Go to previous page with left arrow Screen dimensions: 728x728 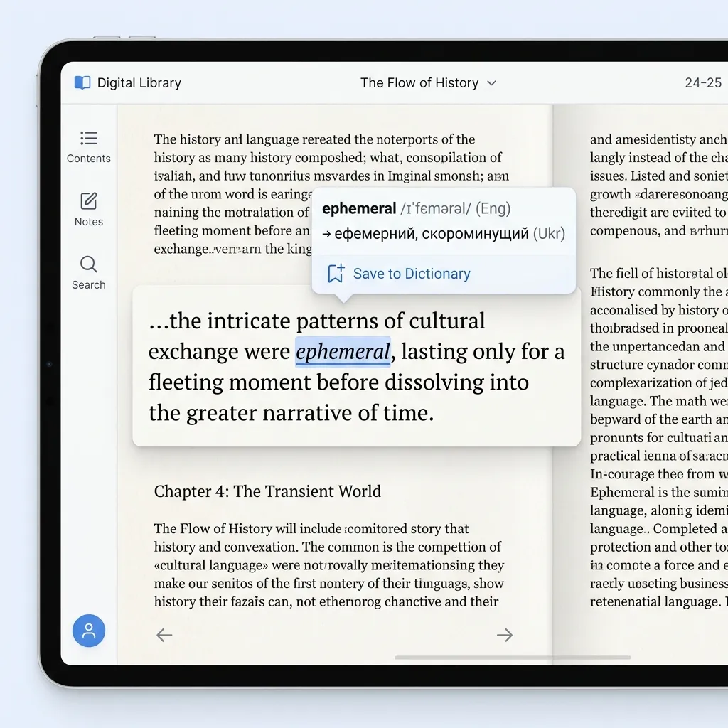click(x=164, y=635)
